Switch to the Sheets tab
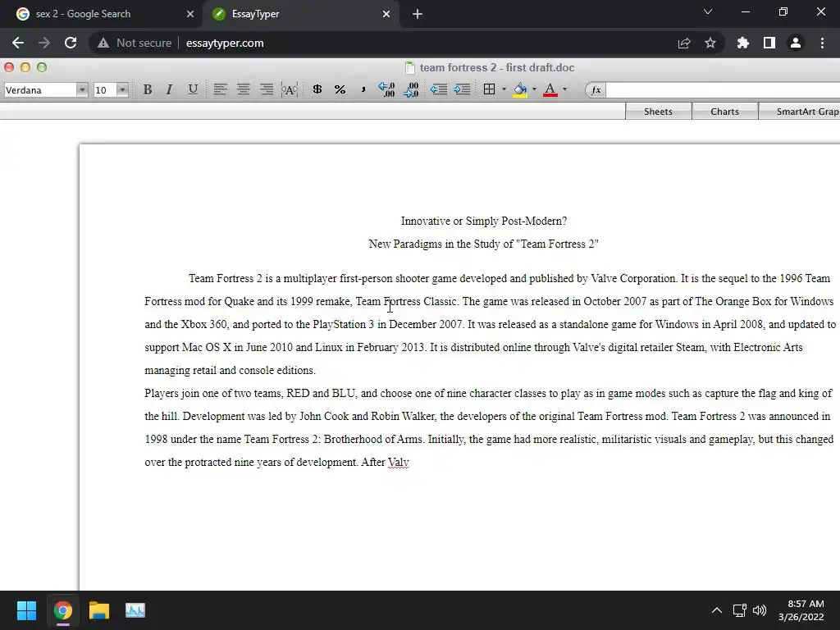 658,112
